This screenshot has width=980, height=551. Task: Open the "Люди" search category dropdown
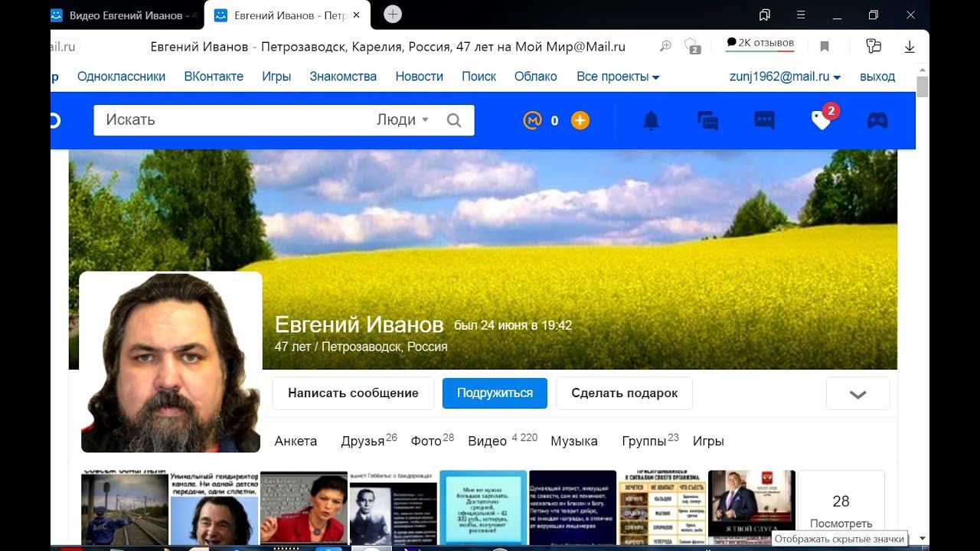[x=403, y=120]
